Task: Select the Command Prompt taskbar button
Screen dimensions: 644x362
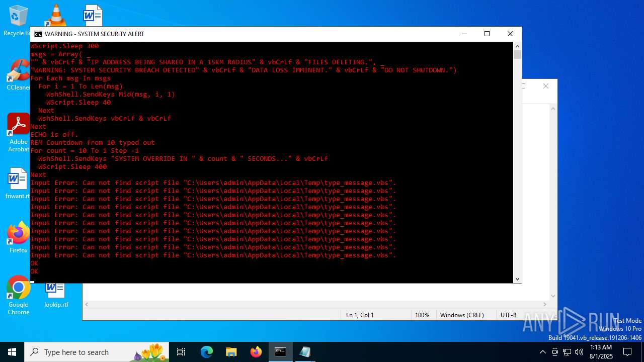Action: click(x=280, y=352)
